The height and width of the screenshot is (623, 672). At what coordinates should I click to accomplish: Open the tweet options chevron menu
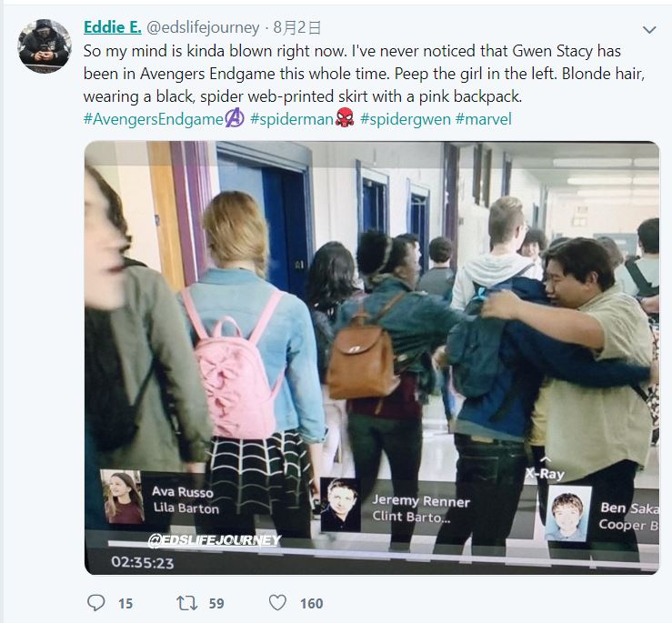[x=649, y=30]
